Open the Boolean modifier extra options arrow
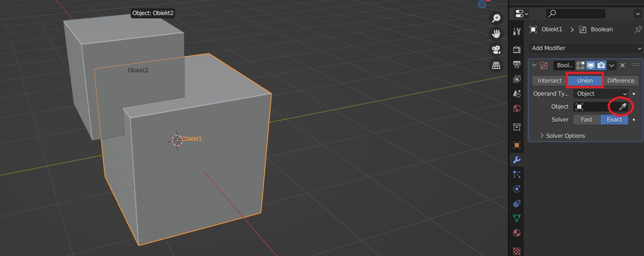The image size is (644, 256). tap(611, 65)
